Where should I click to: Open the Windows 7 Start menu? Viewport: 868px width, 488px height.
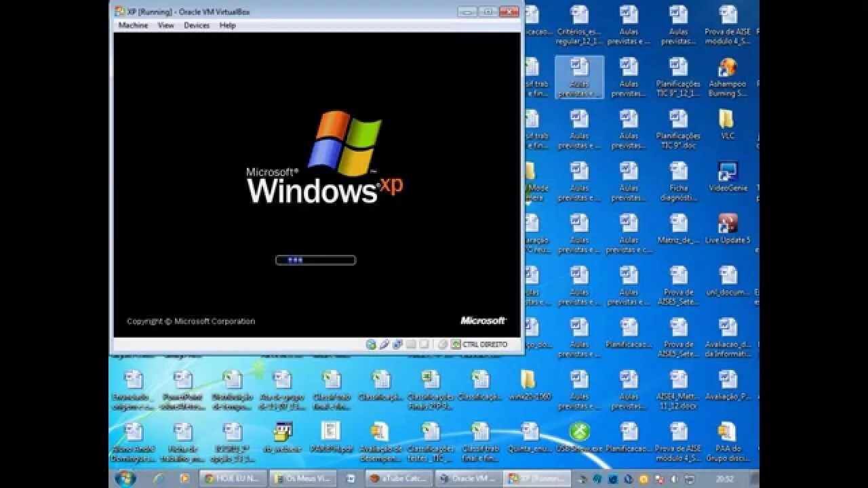click(x=125, y=479)
